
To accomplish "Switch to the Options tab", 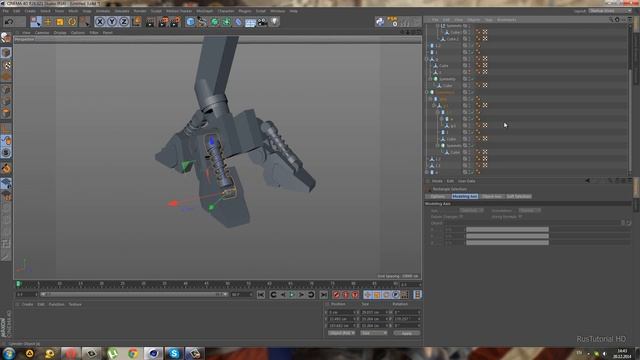I will [x=438, y=196].
